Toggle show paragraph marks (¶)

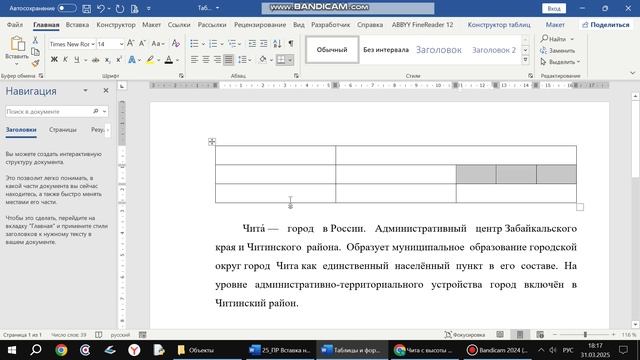[x=291, y=43]
